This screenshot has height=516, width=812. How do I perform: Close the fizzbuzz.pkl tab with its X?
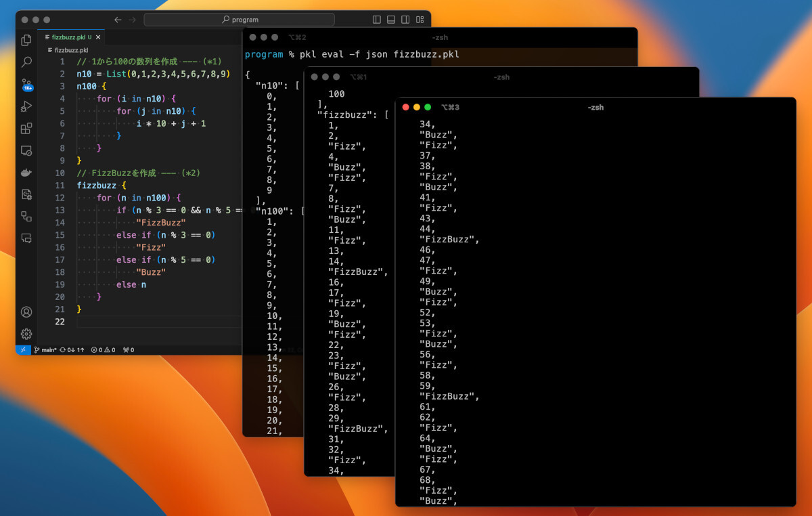[x=99, y=37]
